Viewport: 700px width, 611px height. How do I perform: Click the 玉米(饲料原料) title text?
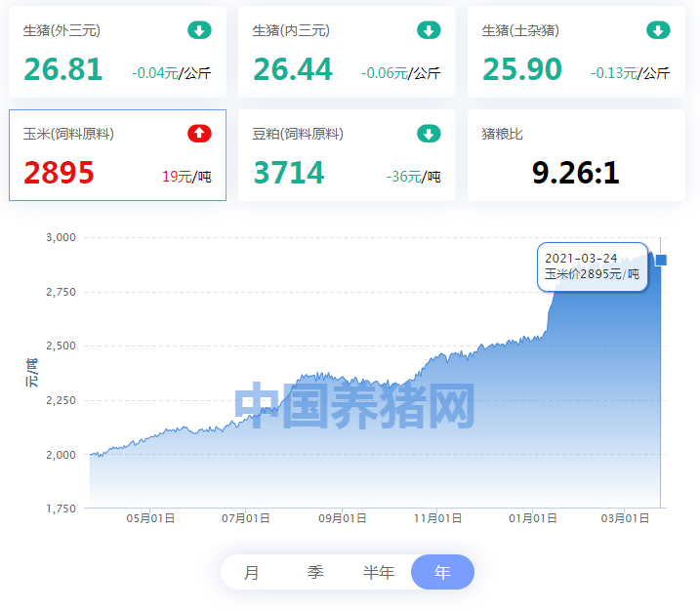68,134
